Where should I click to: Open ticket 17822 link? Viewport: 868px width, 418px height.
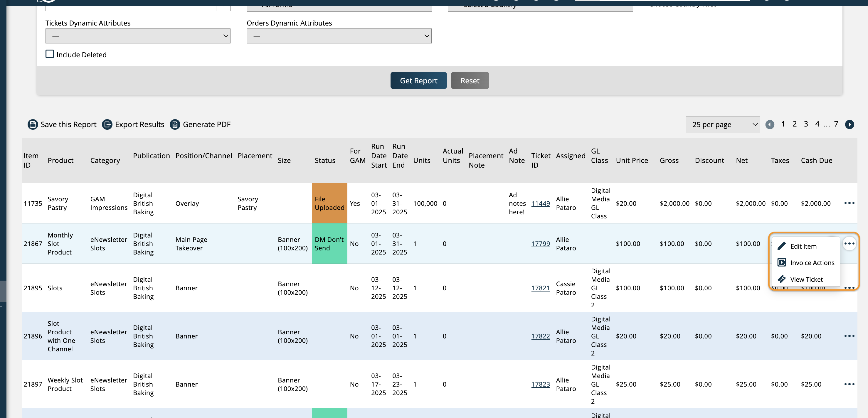[x=541, y=336]
